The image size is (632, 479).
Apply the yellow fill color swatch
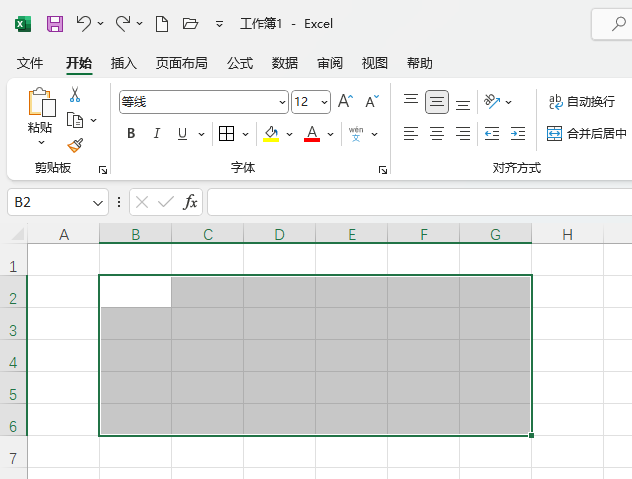(x=271, y=133)
